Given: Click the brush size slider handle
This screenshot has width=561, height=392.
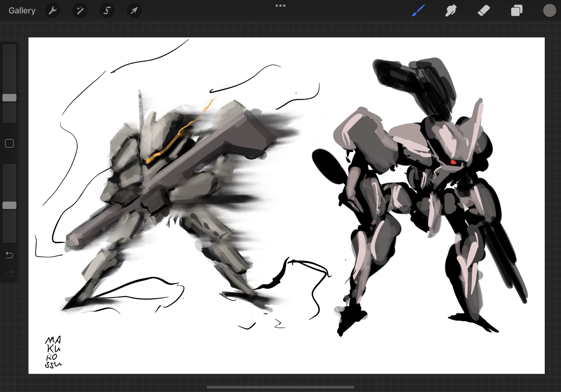Looking at the screenshot, I should (x=10, y=98).
